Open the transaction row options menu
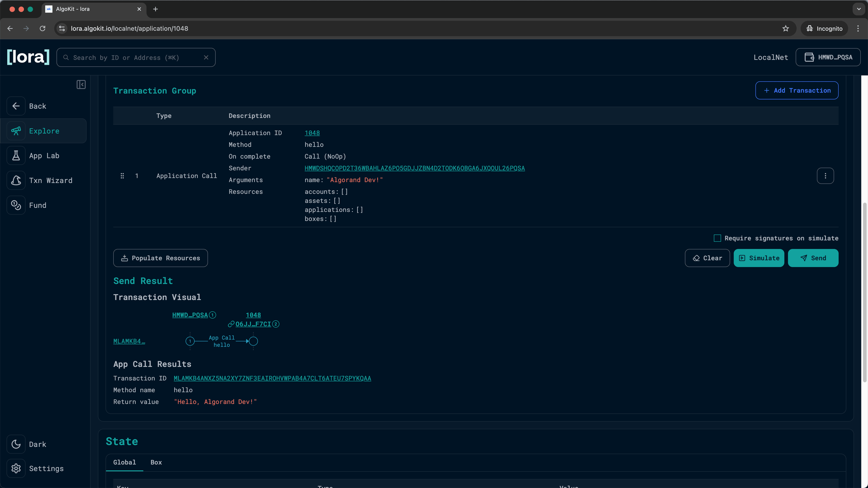 tap(825, 176)
